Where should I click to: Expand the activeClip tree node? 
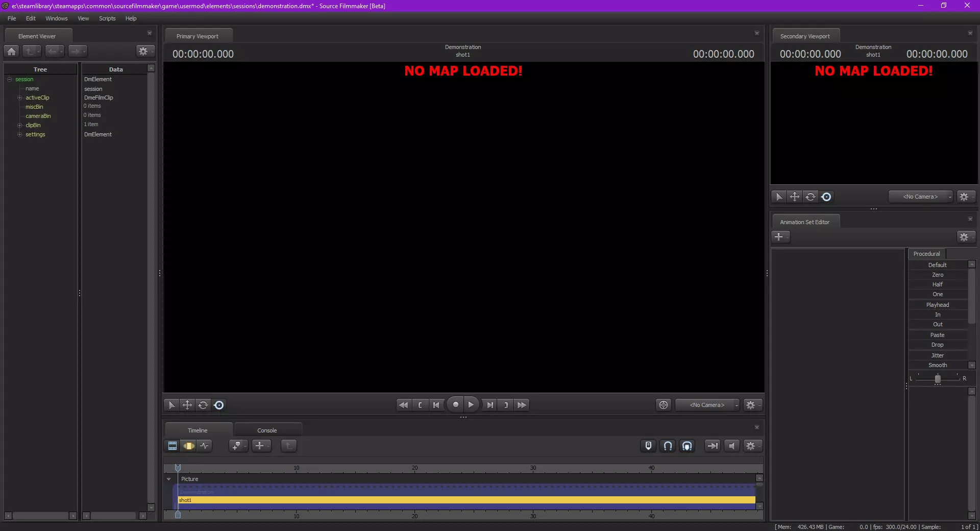pyautogui.click(x=19, y=98)
